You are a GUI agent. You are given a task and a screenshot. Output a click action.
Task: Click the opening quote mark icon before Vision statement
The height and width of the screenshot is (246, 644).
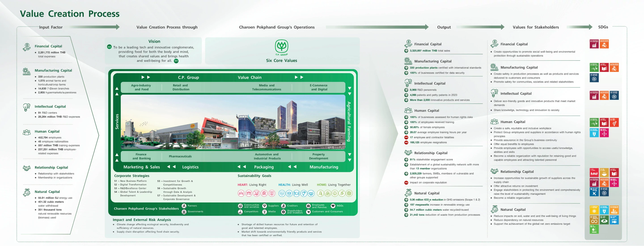tap(109, 47)
